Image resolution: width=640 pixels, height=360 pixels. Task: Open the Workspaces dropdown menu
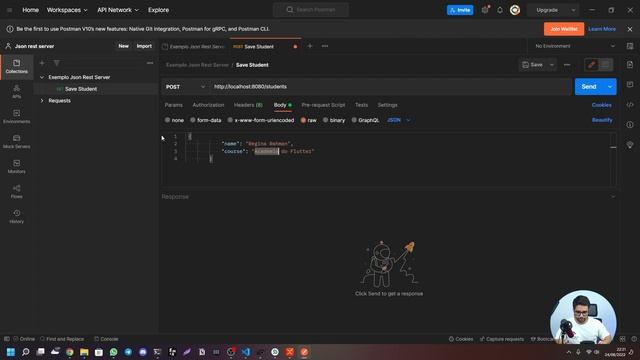click(67, 10)
